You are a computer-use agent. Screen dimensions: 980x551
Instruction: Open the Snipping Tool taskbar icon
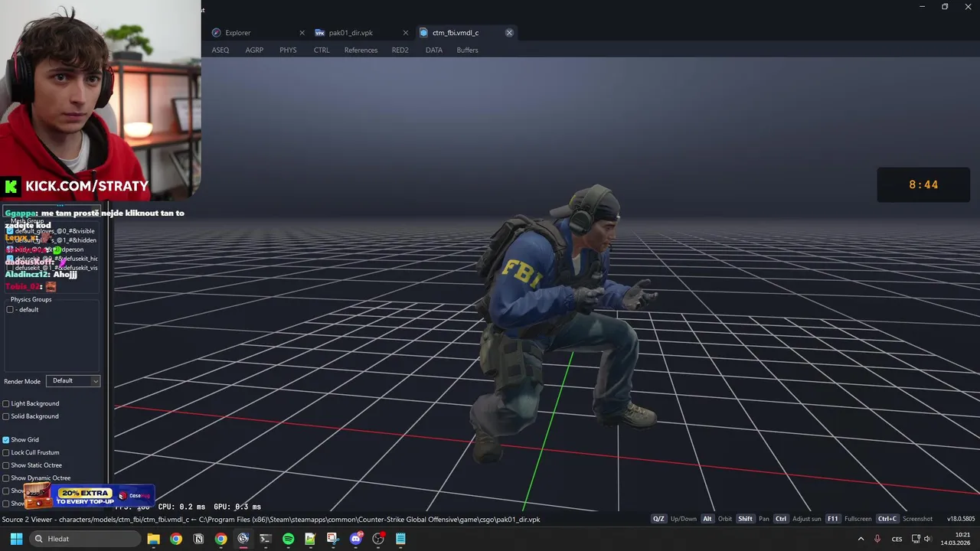coord(333,539)
